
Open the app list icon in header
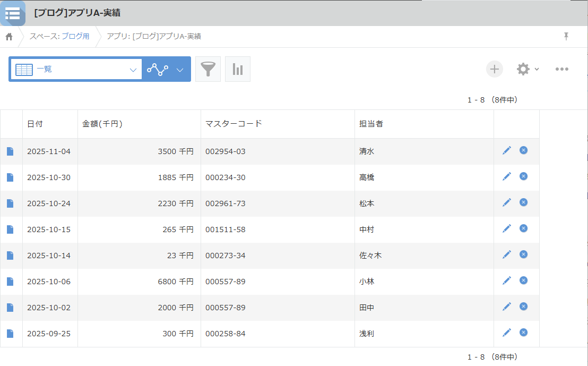12,13
